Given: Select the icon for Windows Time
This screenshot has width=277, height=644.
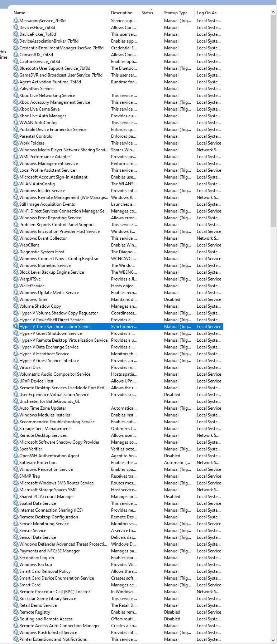Looking at the screenshot, I should pyautogui.click(x=16, y=299).
